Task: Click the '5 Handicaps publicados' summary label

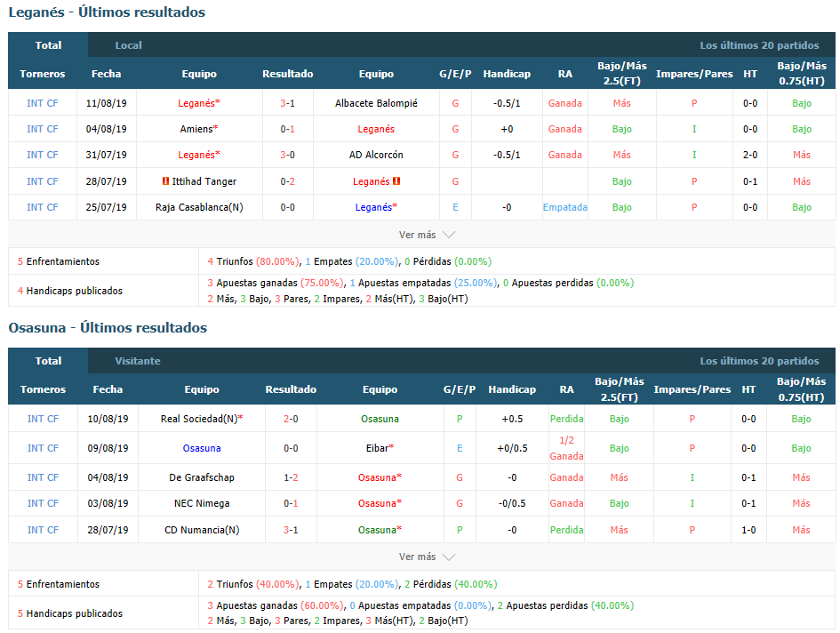Action: pos(70,613)
